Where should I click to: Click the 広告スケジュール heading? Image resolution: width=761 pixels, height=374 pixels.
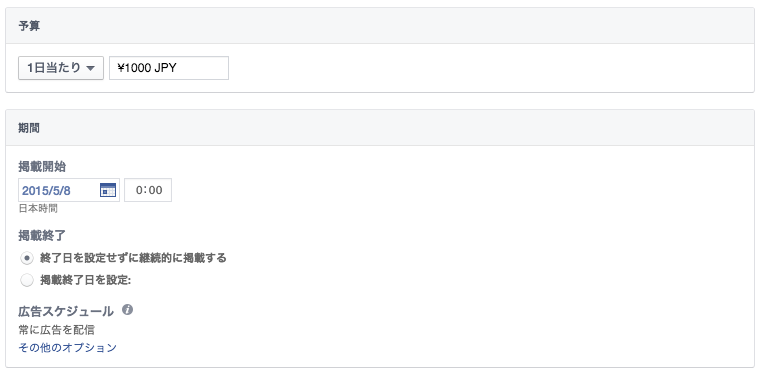[66, 311]
